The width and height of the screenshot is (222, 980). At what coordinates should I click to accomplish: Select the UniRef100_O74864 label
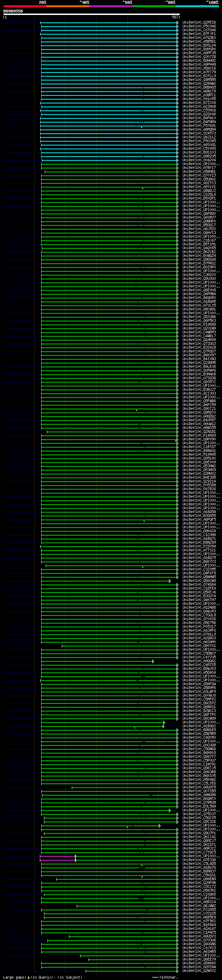(199, 585)
